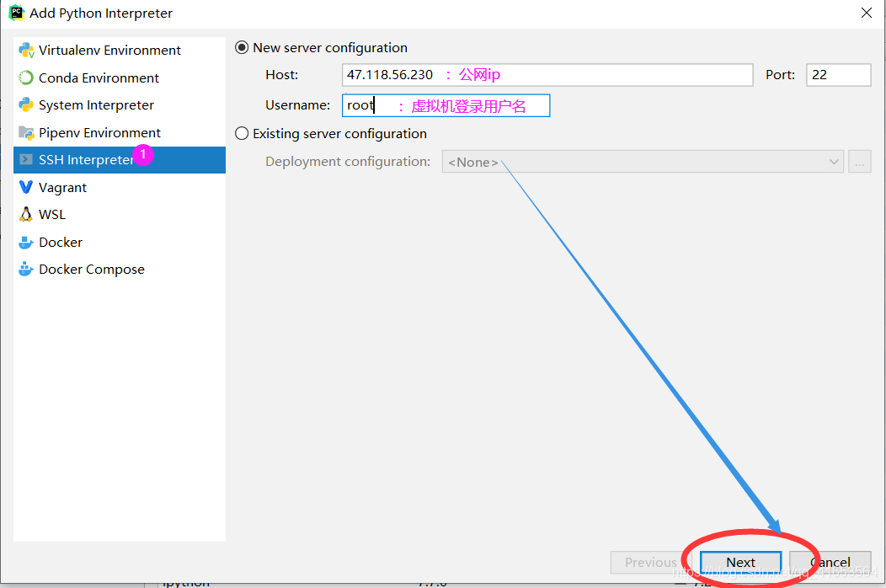
Task: Click the System Interpreter python icon
Action: (x=26, y=104)
